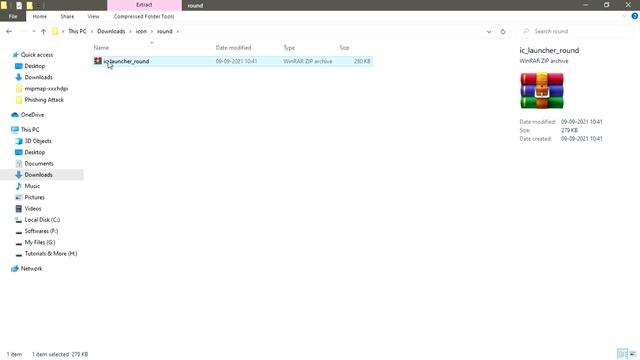
Task: Expand the ribbon with the chevron
Action: (624, 16)
